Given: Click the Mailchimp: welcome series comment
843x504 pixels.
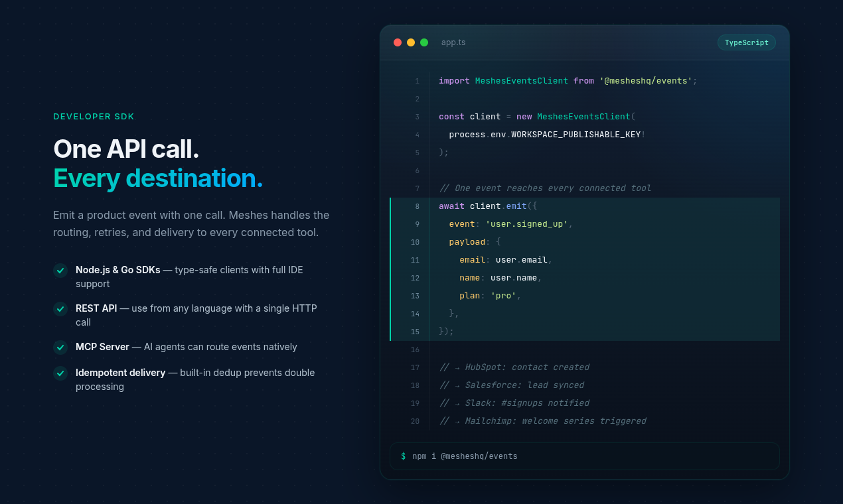Looking at the screenshot, I should coord(543,421).
